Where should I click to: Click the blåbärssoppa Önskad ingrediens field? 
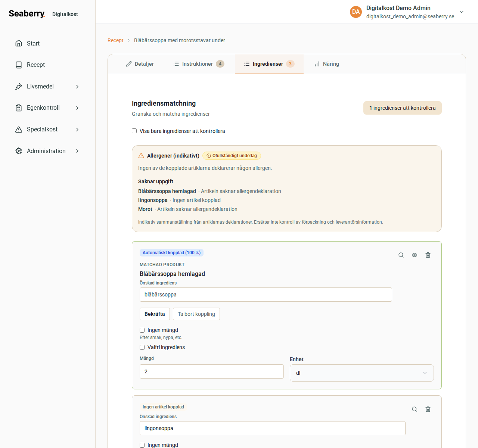tap(266, 295)
